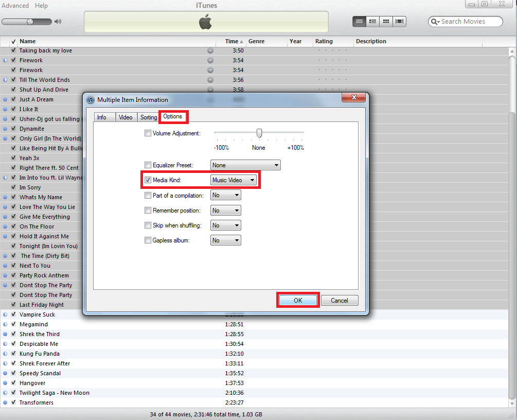Open Part of a compilation dropdown

[225, 195]
